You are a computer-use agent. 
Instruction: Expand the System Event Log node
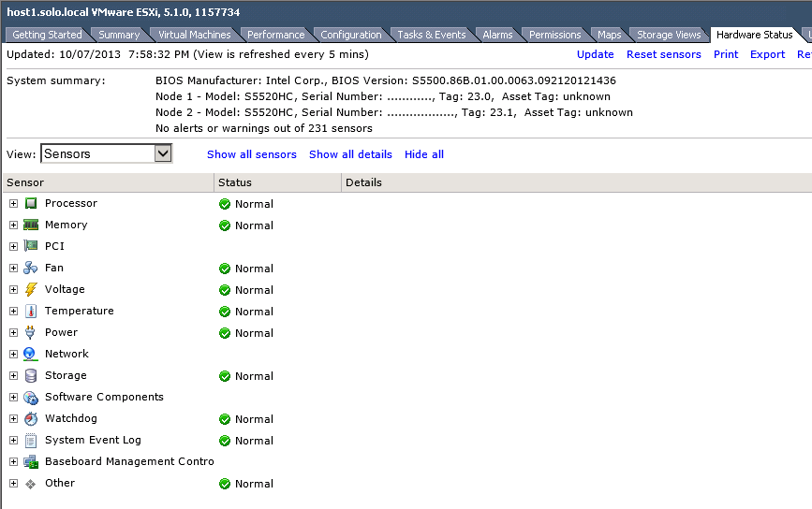[x=13, y=440]
